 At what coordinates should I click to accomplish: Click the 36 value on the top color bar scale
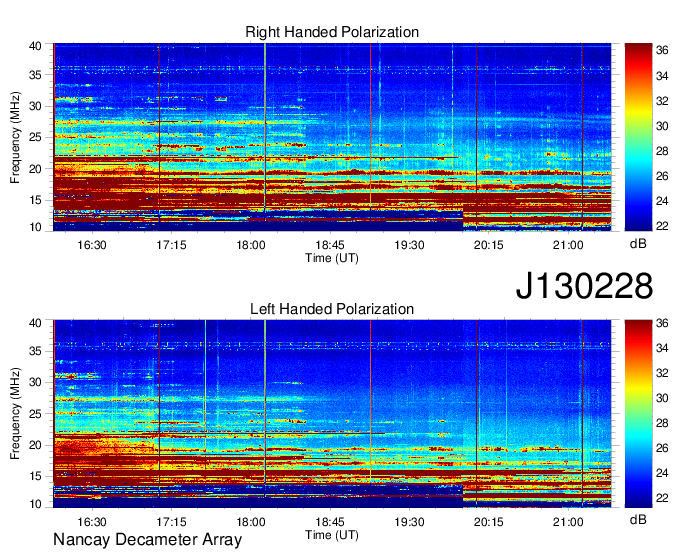pyautogui.click(x=662, y=51)
